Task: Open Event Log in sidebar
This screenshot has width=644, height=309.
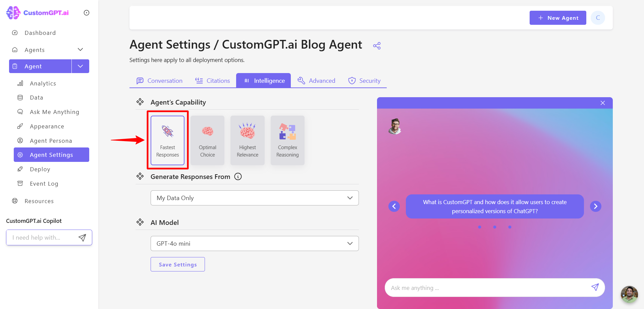Action: tap(44, 184)
